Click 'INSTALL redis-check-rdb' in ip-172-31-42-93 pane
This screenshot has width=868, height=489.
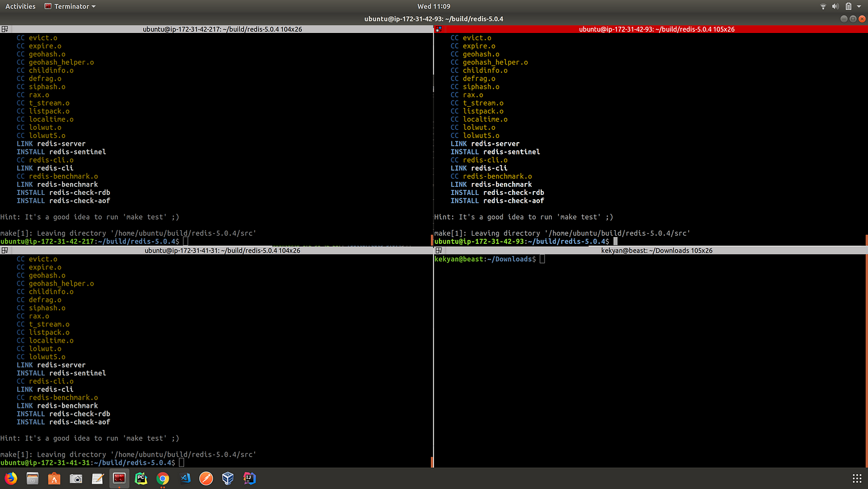[x=497, y=192]
